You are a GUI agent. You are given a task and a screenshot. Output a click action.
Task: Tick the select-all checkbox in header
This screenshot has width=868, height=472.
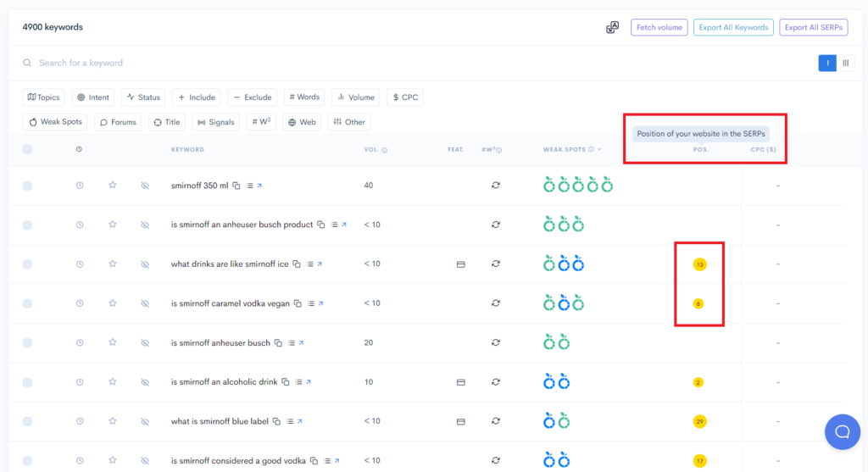coord(28,149)
